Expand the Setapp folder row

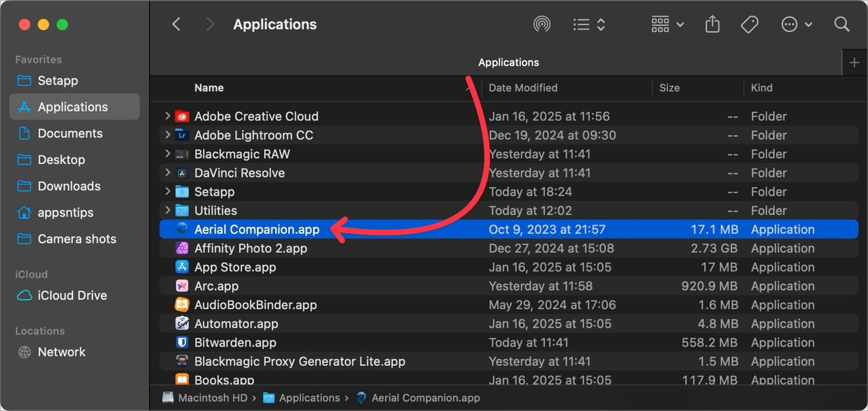point(167,192)
